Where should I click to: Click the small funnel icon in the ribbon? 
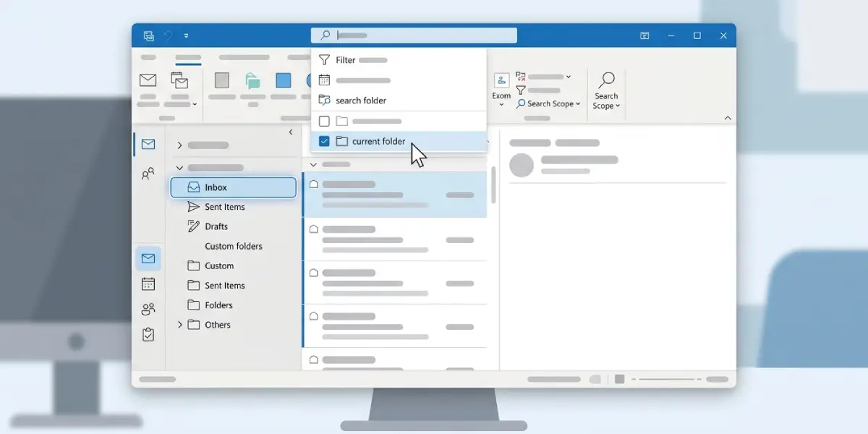pyautogui.click(x=521, y=90)
